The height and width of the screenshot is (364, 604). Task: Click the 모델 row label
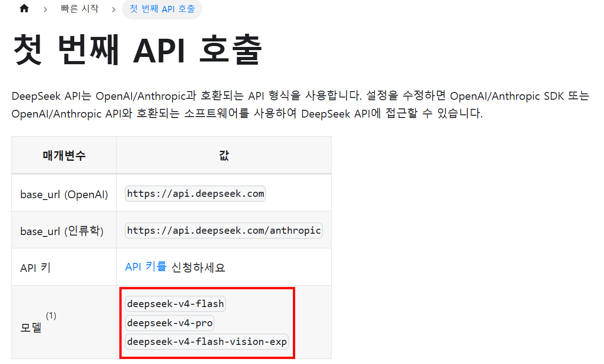[31, 327]
